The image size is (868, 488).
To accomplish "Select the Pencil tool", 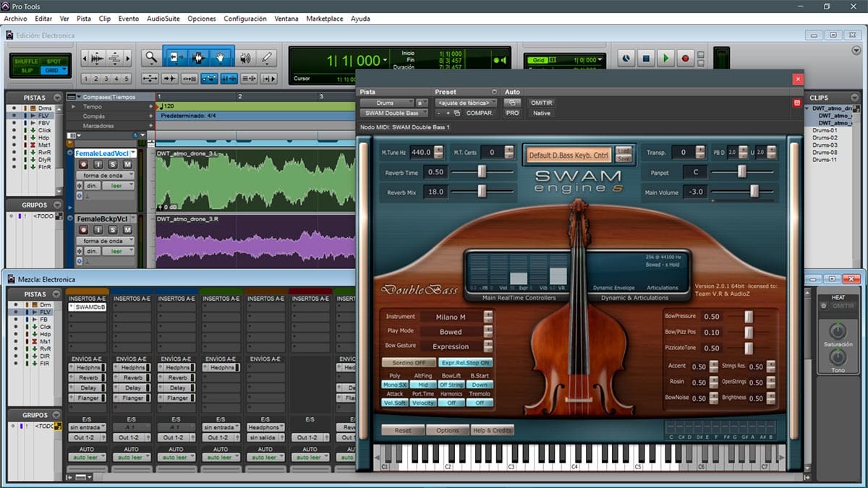I will tap(267, 58).
